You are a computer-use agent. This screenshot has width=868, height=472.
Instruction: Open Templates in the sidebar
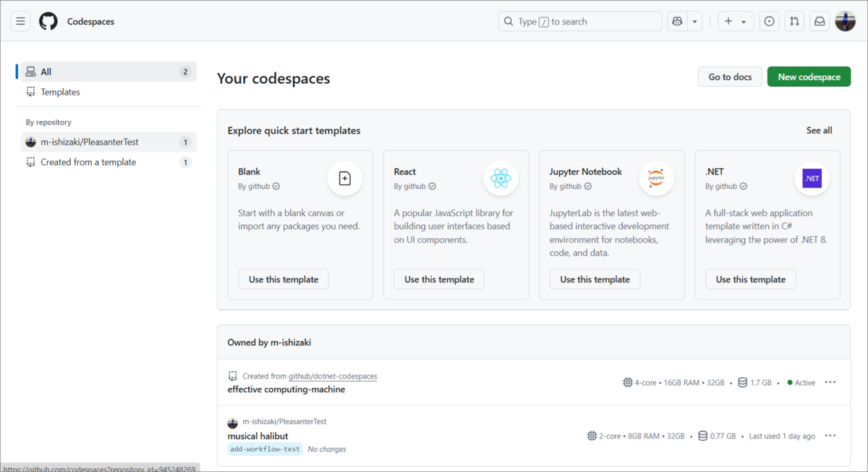[109, 92]
